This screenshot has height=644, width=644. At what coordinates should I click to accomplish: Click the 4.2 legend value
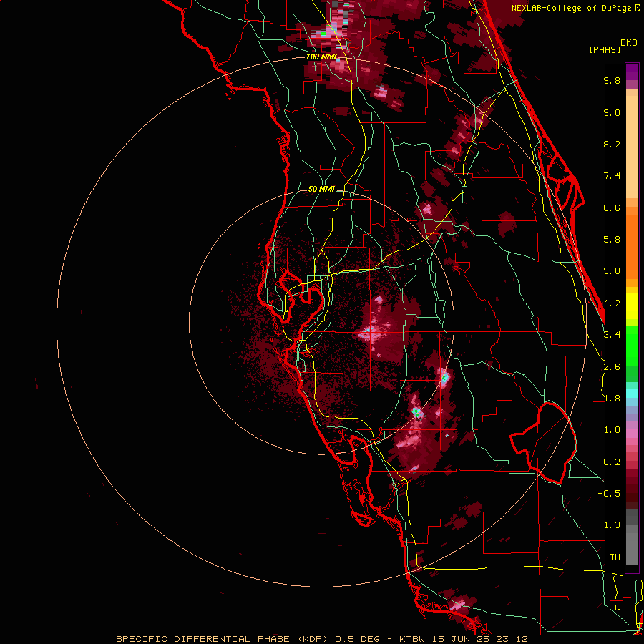click(x=612, y=303)
